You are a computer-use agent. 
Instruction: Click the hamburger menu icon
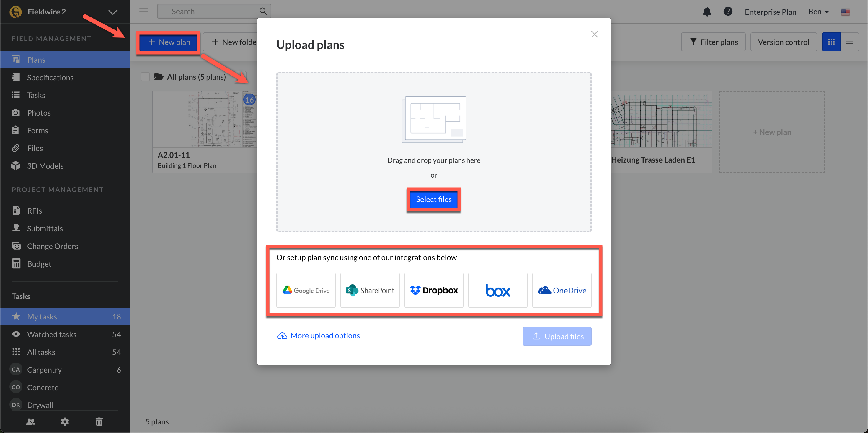coord(144,12)
